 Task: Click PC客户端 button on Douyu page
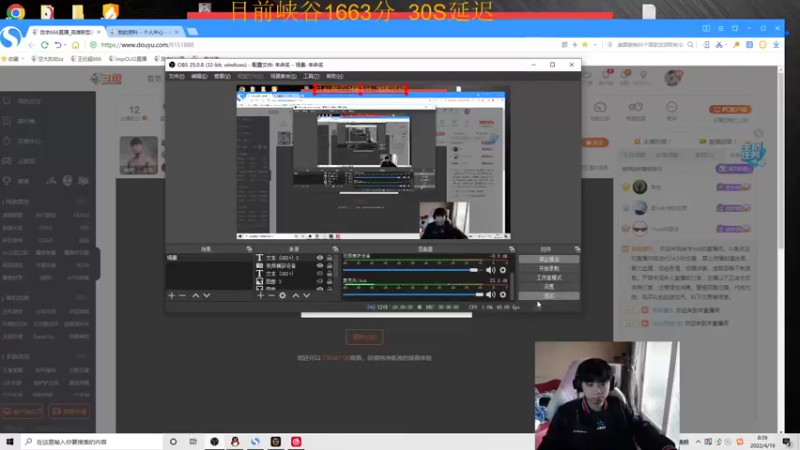(x=730, y=109)
